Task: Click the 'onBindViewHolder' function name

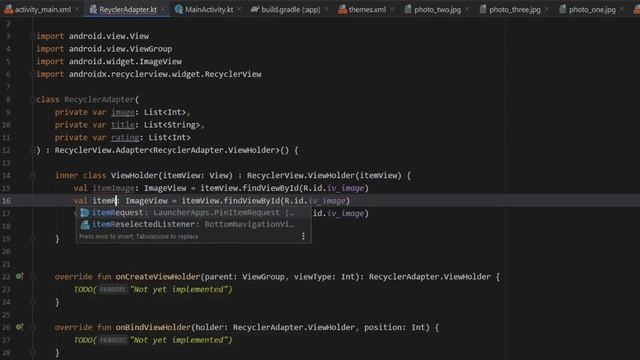Action: pyautogui.click(x=153, y=327)
